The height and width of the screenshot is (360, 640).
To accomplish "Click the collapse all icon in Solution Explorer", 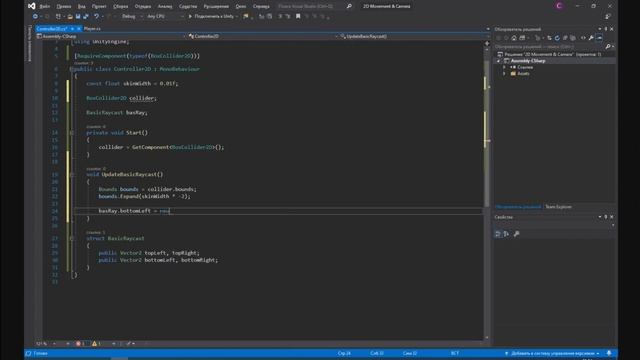I will [x=565, y=38].
